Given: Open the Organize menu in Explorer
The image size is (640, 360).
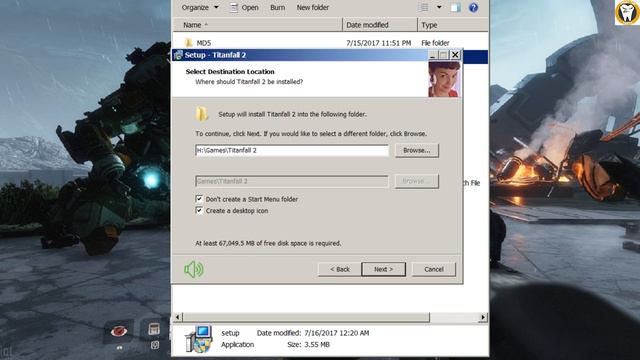Looking at the screenshot, I should coord(200,7).
